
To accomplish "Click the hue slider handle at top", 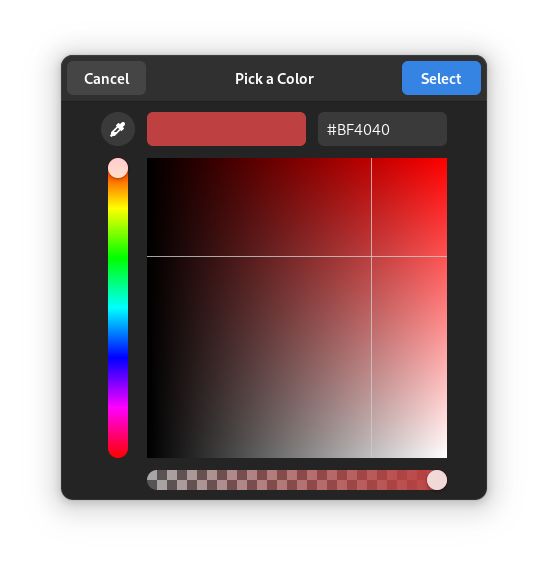I will (x=118, y=168).
